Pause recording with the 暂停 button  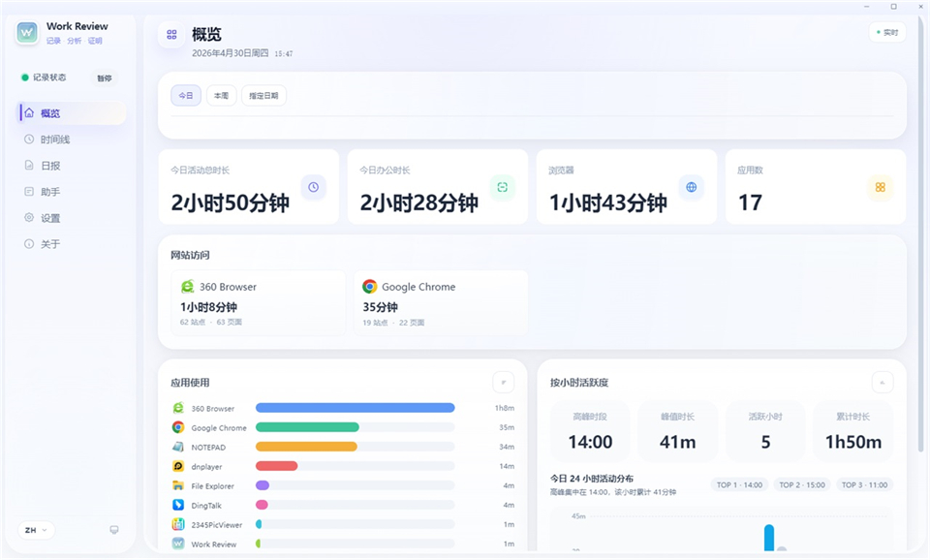point(105,78)
